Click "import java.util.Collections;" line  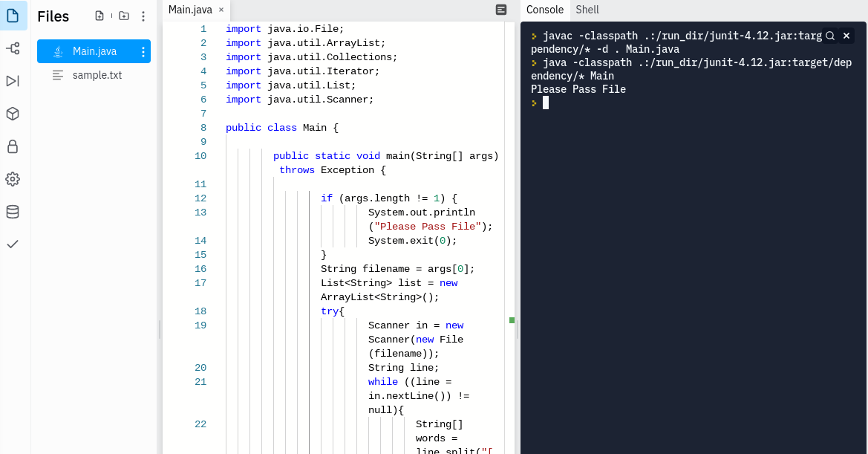[x=311, y=57]
